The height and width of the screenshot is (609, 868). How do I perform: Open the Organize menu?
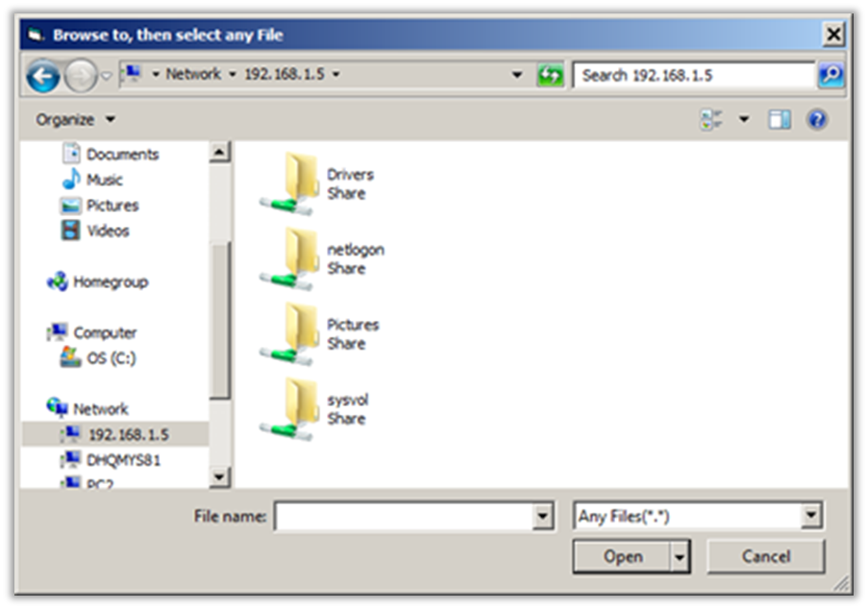click(75, 120)
